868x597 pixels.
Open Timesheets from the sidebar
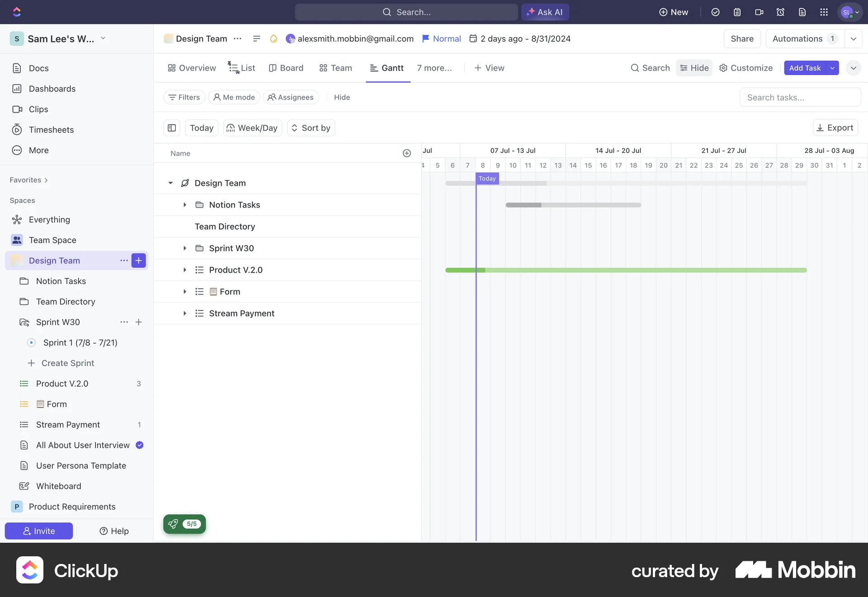pyautogui.click(x=51, y=129)
